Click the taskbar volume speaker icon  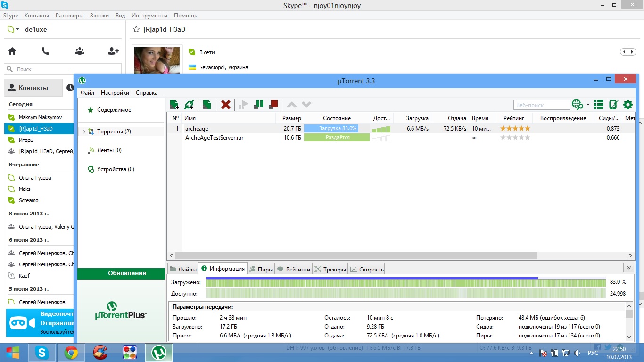[x=578, y=353]
